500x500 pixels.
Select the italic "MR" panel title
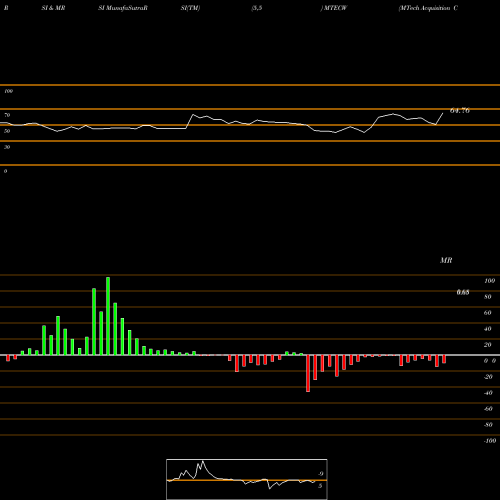[x=446, y=260]
